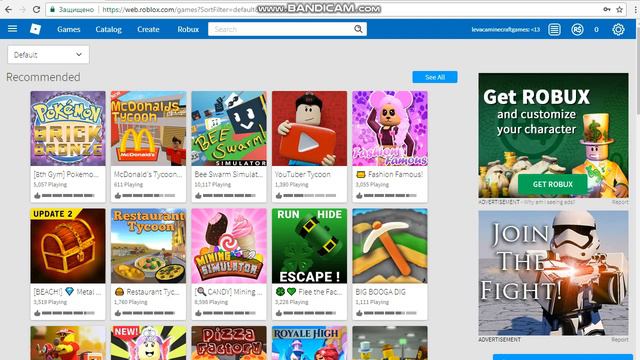Open the NEW! badge game thumbnail
Image resolution: width=640 pixels, height=360 pixels.
pos(148,343)
